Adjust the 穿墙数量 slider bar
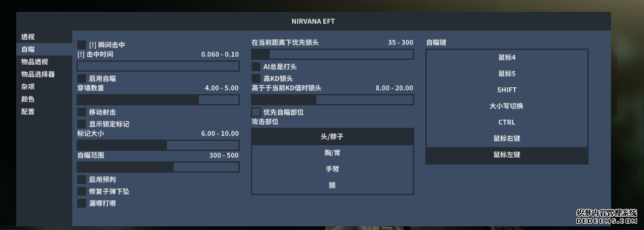Screen dimensions: 644x230 pos(158,100)
